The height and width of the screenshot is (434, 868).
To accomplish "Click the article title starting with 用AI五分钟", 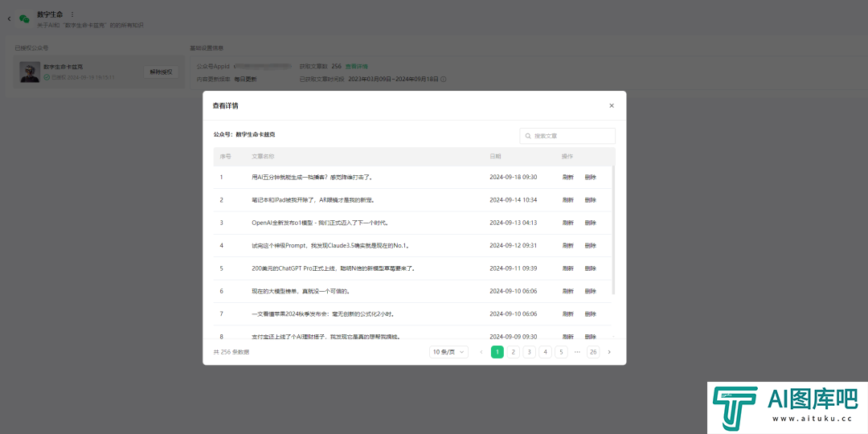I will tap(312, 177).
